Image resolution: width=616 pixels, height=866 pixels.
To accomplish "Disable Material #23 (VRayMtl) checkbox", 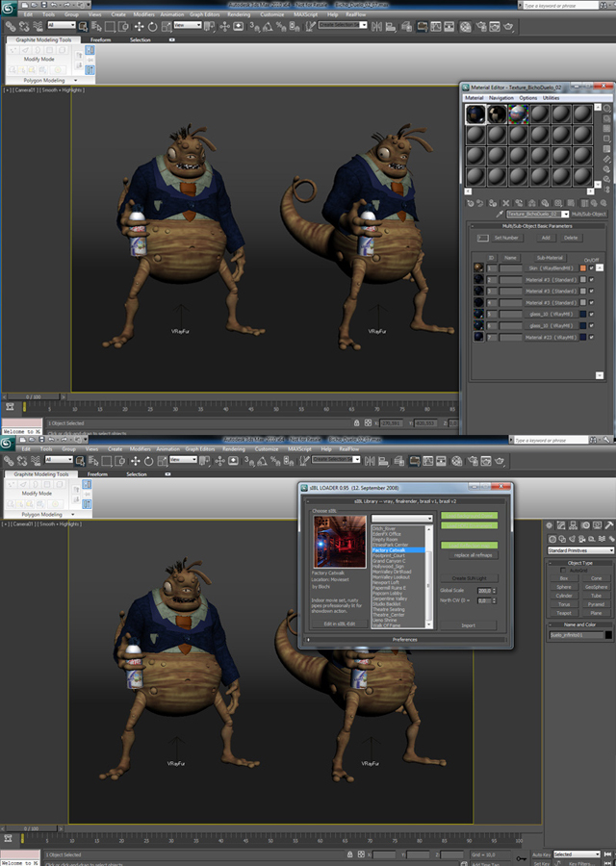I will [x=591, y=337].
